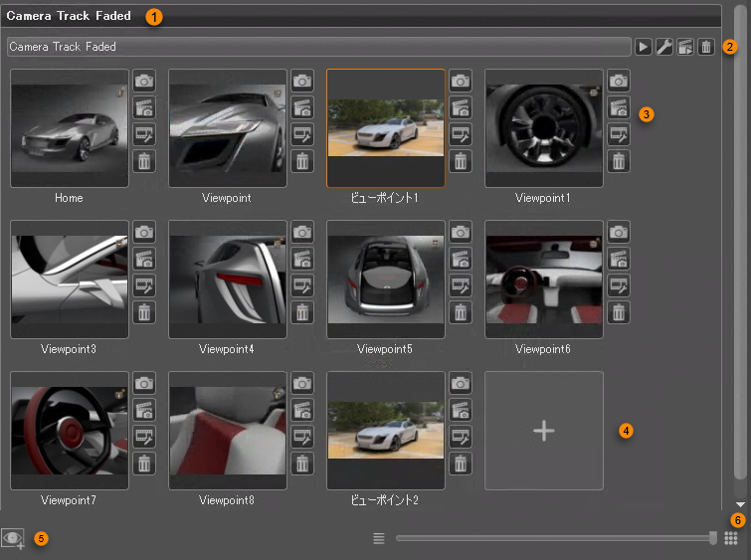Click the clapperboard icon in track header
751x560 pixels.
685,47
